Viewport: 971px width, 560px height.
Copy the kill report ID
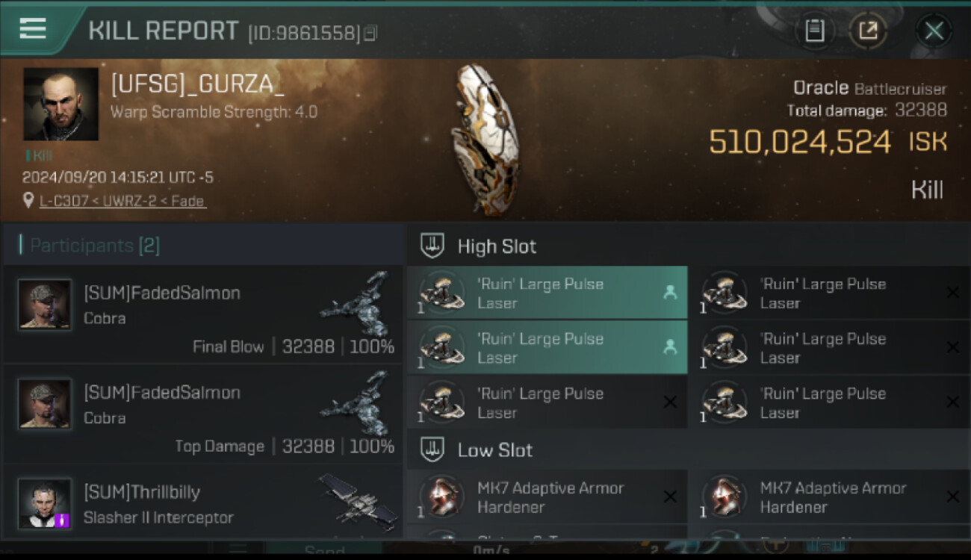[x=371, y=33]
